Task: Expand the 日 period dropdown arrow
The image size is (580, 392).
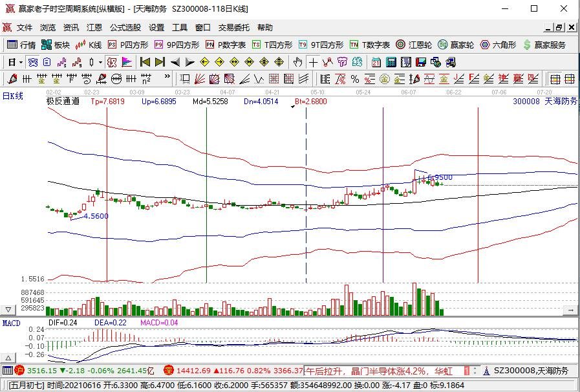Action: [x=21, y=63]
